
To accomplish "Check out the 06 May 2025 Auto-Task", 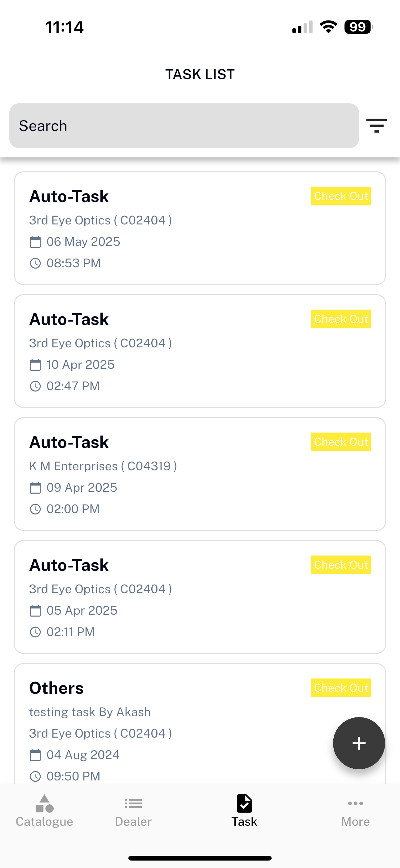I will (341, 196).
